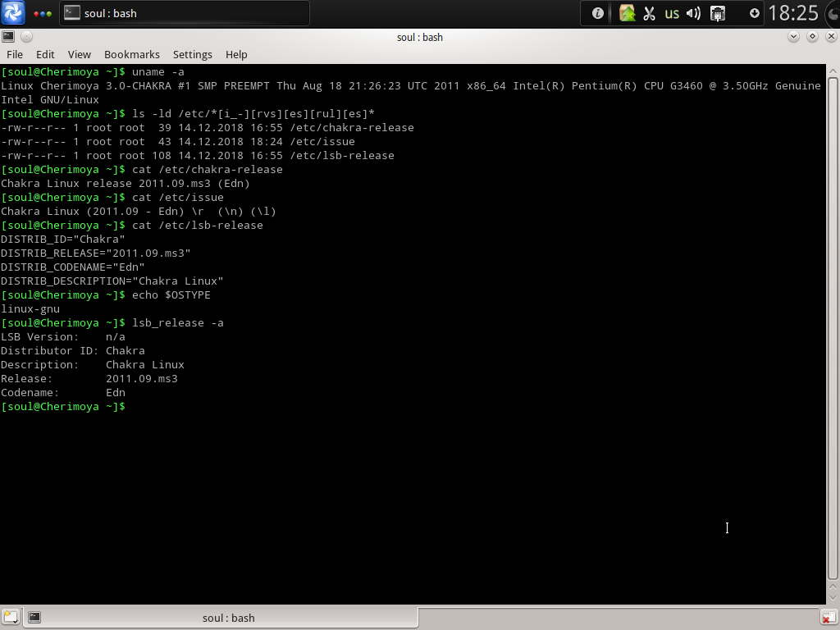Image resolution: width=840 pixels, height=630 pixels.
Task: Click the last empty prompt '[soul@Cherimoya ~]$'
Action: click(62, 406)
